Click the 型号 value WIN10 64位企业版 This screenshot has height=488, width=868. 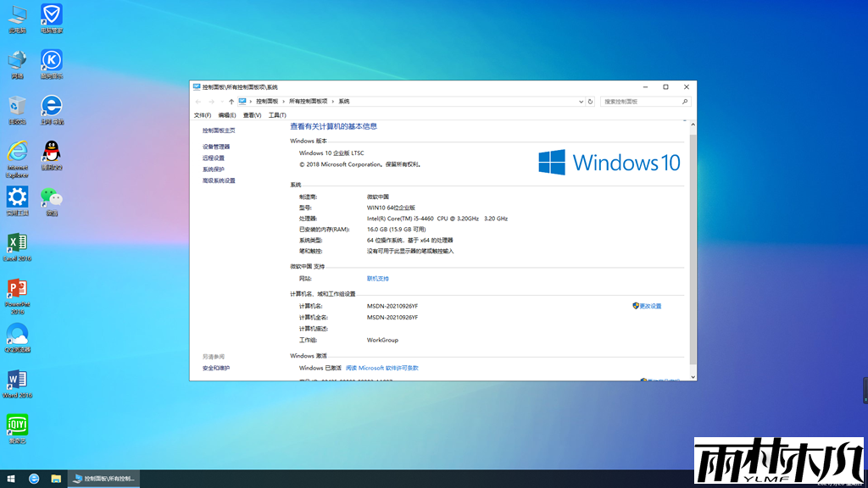pyautogui.click(x=391, y=208)
